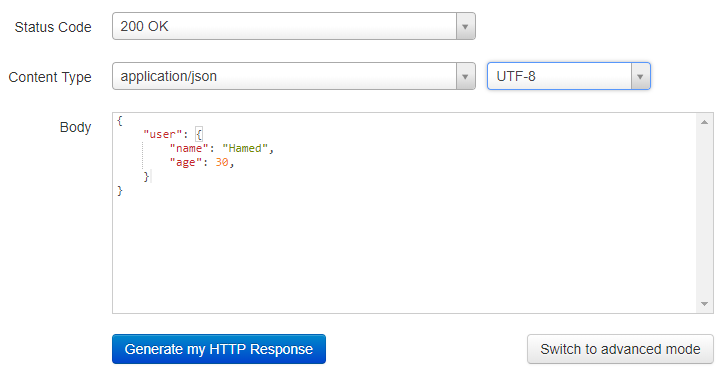Click Generate my HTTP Response button

coord(219,349)
